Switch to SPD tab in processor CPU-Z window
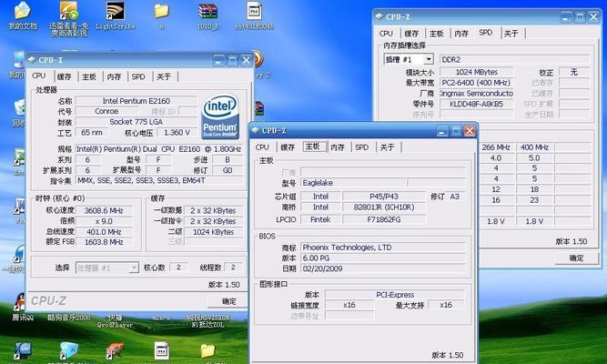Screen dimensions: 607x364 (138, 76)
